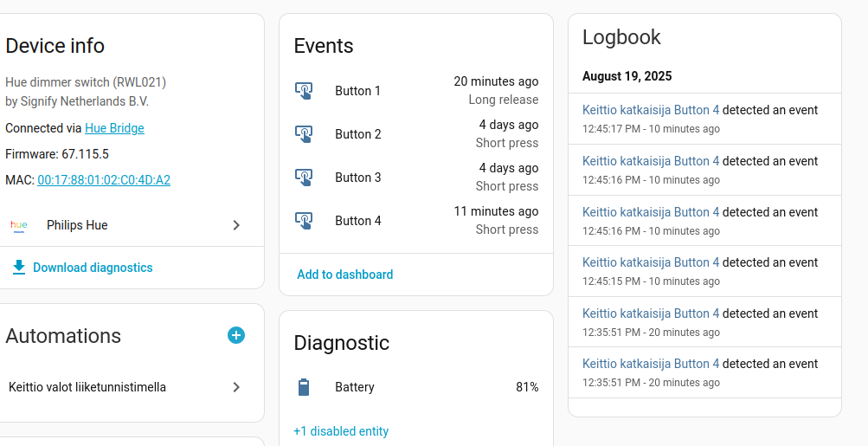Open the Battery diagnostic entity row
Viewport: 868px width, 446px height.
[x=416, y=387]
